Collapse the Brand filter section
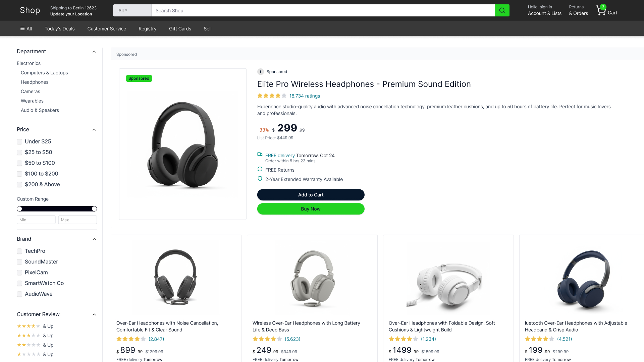 94,239
